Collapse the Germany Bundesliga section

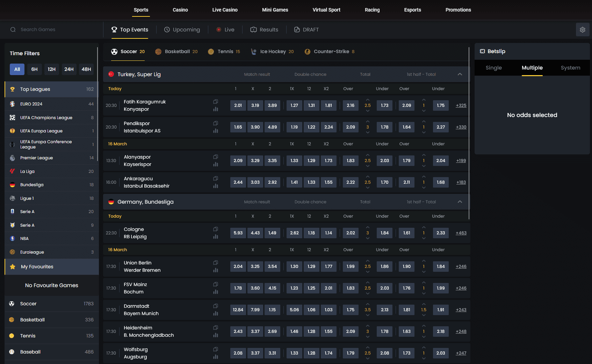[460, 202]
